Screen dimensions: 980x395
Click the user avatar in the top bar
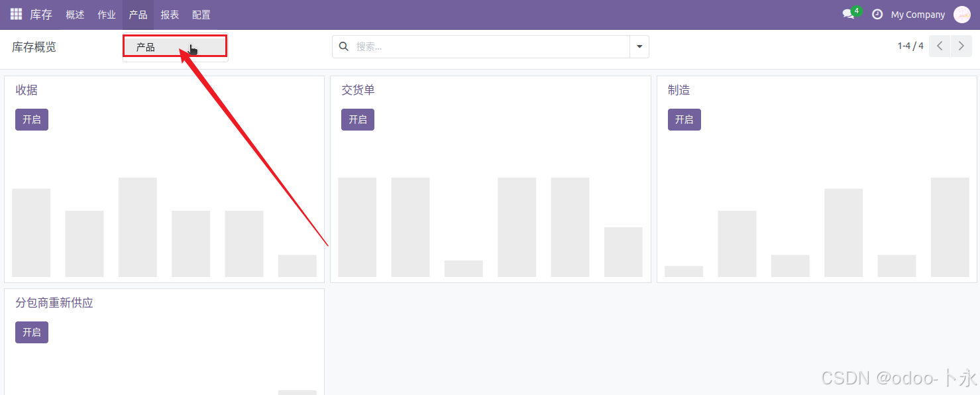coord(961,14)
